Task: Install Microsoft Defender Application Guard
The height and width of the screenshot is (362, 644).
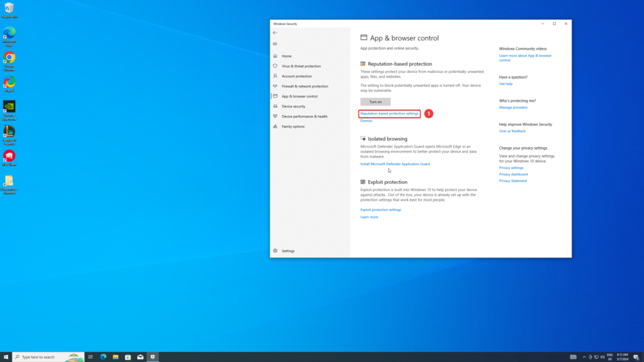Action: [395, 163]
